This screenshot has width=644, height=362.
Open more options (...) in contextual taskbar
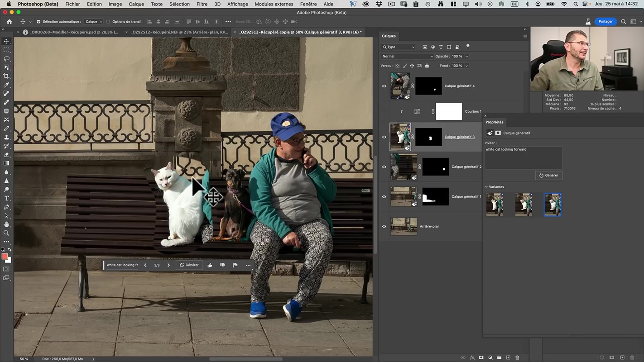tap(248, 265)
